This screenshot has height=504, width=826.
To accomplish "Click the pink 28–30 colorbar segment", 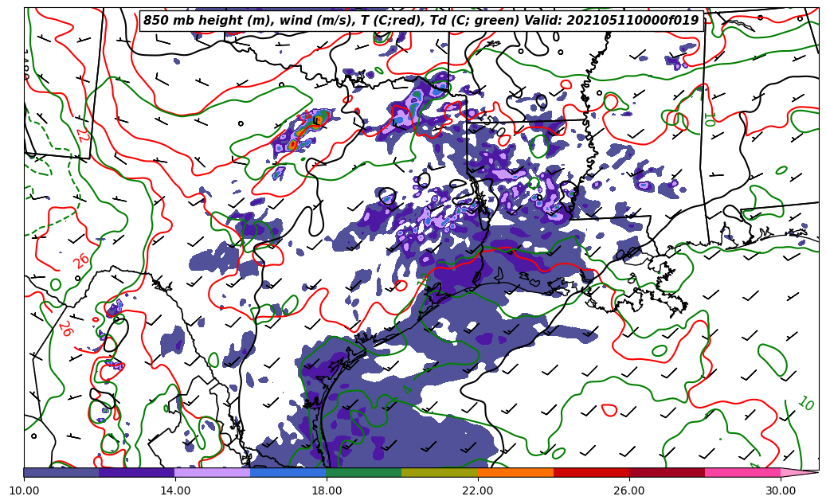I will pos(742,472).
